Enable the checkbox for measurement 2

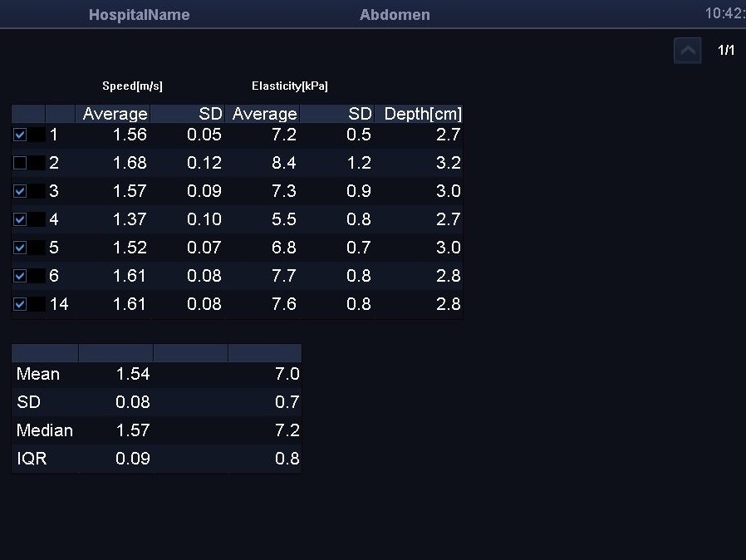click(x=20, y=163)
